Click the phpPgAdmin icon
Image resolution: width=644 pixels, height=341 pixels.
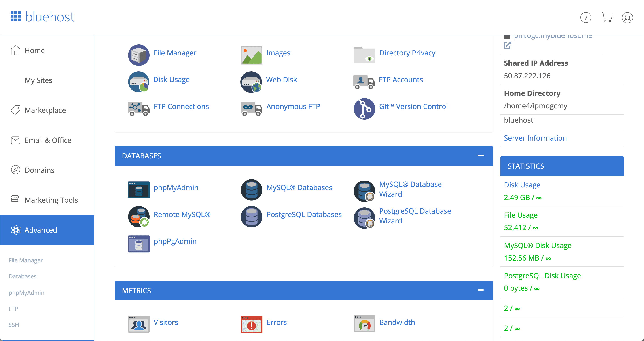(139, 243)
